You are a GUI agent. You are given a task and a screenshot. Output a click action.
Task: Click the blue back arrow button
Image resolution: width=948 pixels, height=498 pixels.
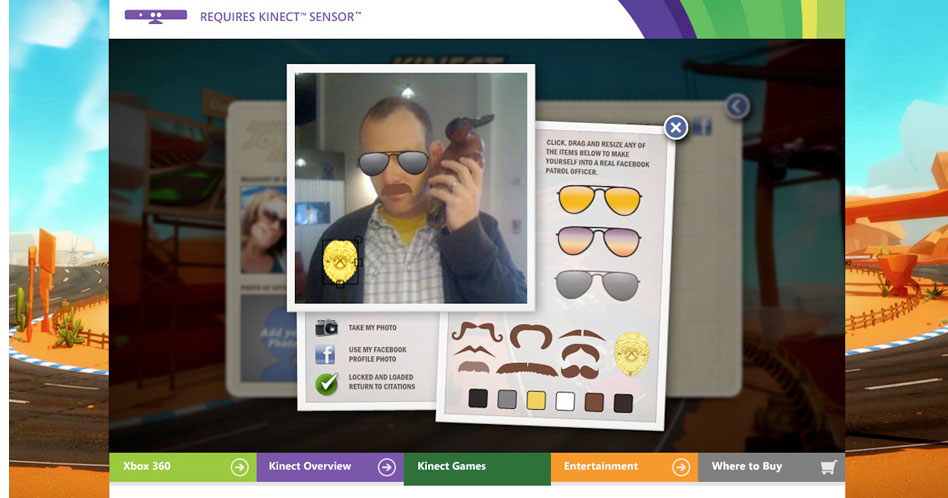point(737,107)
